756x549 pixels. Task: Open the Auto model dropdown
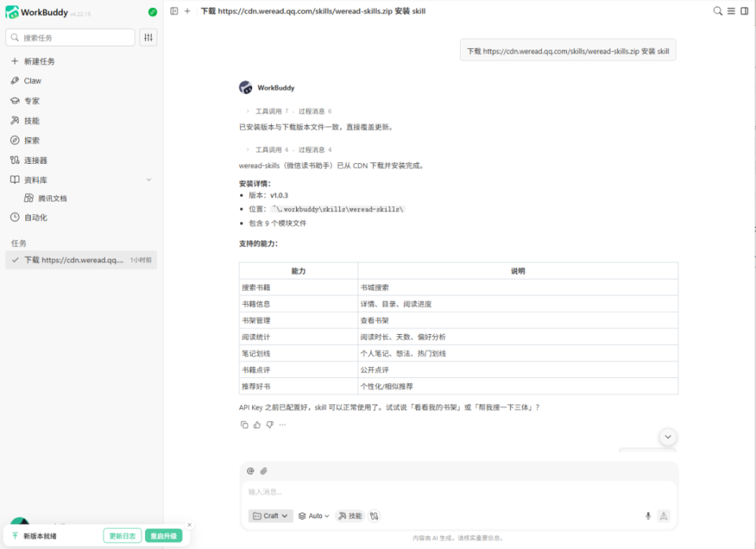313,516
